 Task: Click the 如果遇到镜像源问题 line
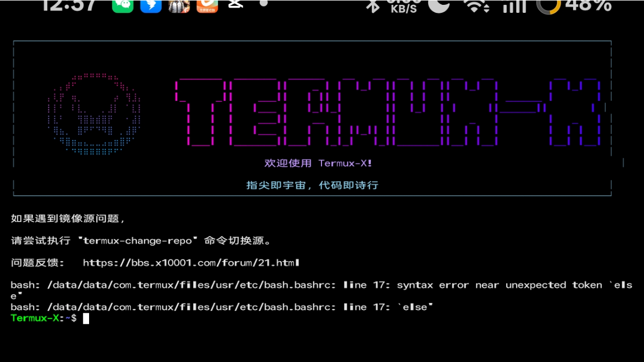click(68, 218)
